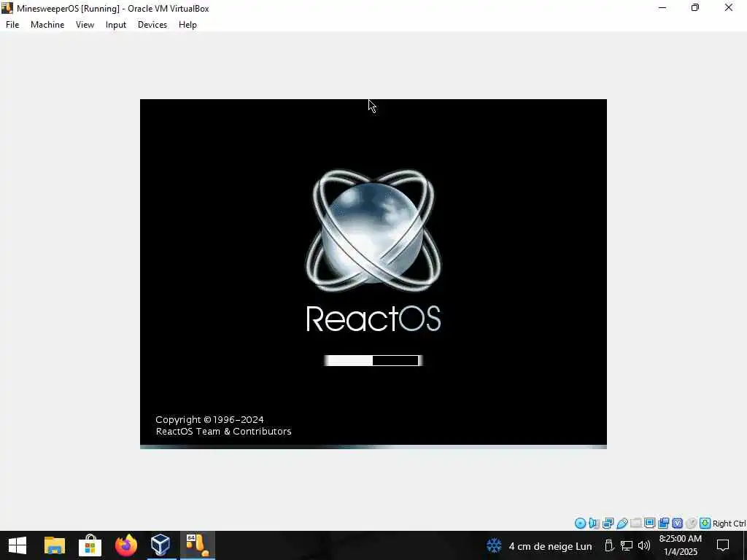The height and width of the screenshot is (560, 747).
Task: Click the safely remove hardware tray icon
Action: [x=609, y=545]
